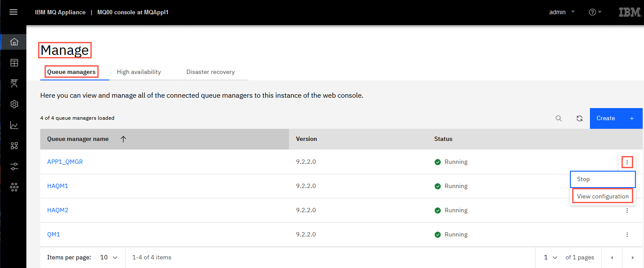Screen dimensions: 644x268
Task: Sort by queue manager name arrow
Action: click(123, 139)
